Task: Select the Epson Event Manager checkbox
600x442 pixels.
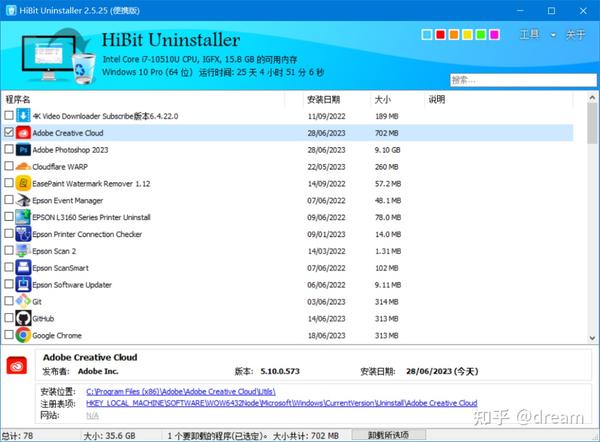Action: tap(9, 199)
